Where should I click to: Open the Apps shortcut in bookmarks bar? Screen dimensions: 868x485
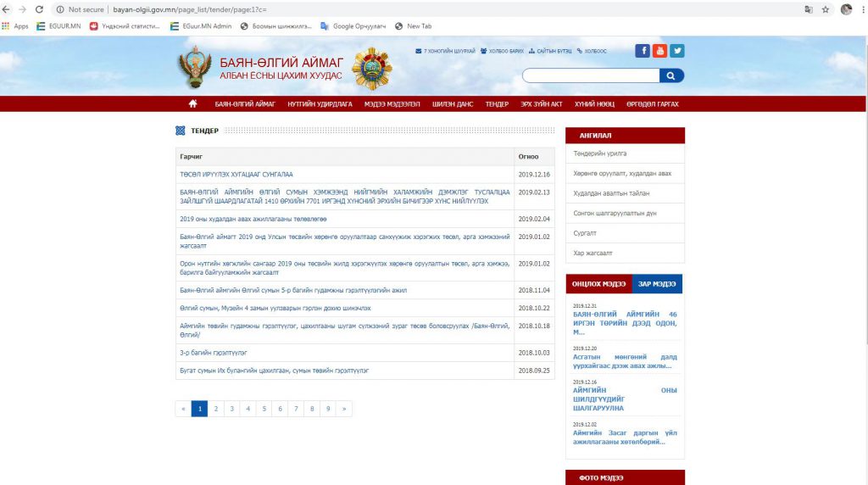15,26
